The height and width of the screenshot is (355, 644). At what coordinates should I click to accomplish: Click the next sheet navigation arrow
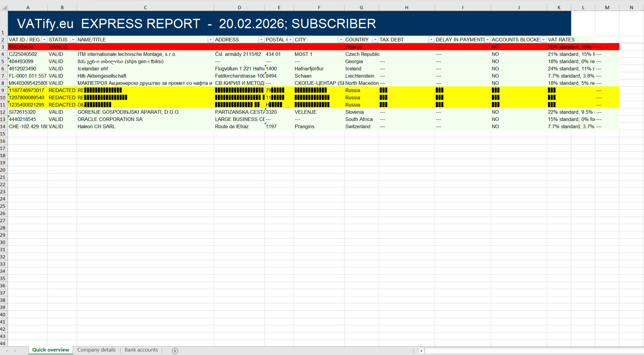(15, 351)
